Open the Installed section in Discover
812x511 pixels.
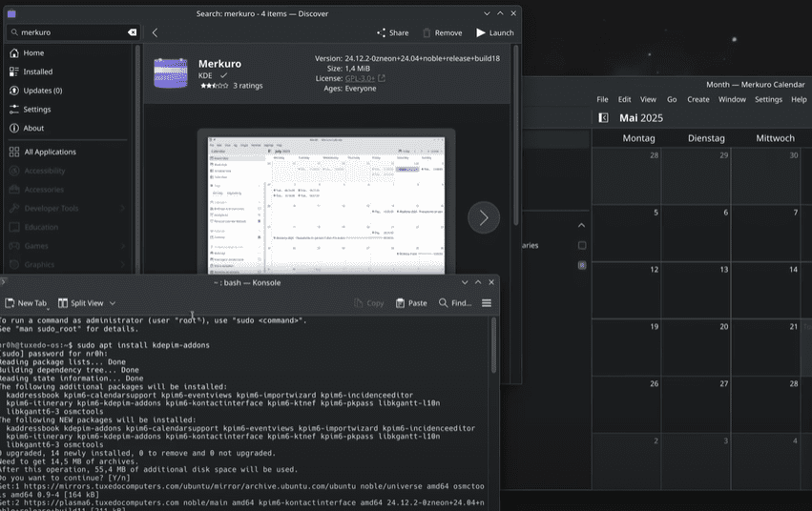click(38, 72)
